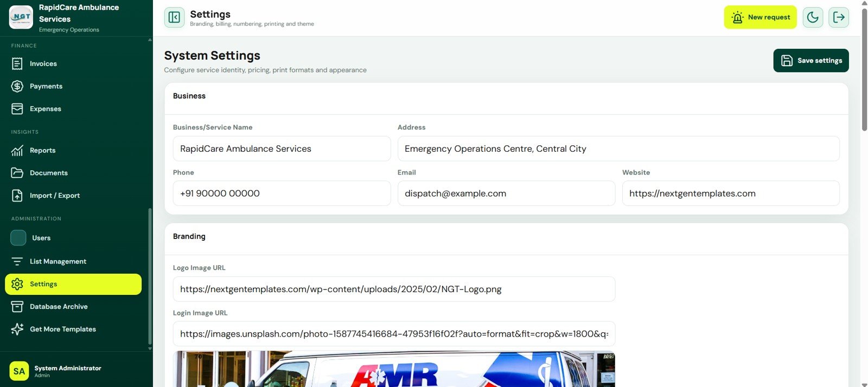Click the SA user avatar badge
This screenshot has height=387, width=868.
pos(19,371)
